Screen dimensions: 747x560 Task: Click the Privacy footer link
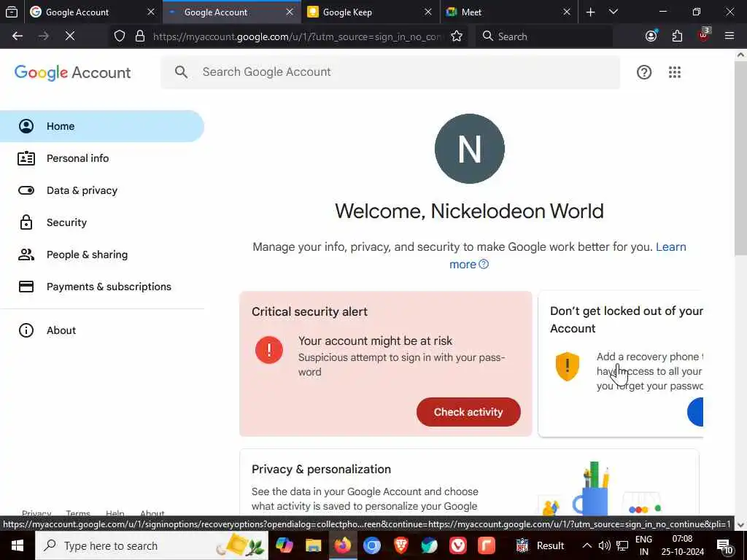click(x=36, y=513)
